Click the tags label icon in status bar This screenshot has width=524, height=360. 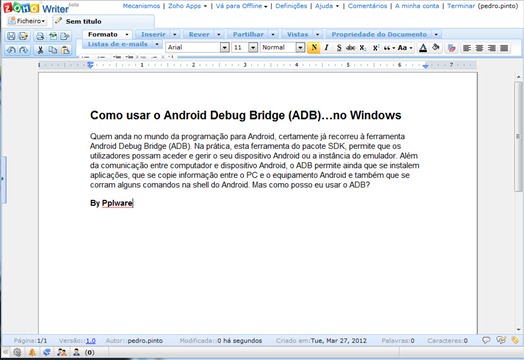point(515,340)
